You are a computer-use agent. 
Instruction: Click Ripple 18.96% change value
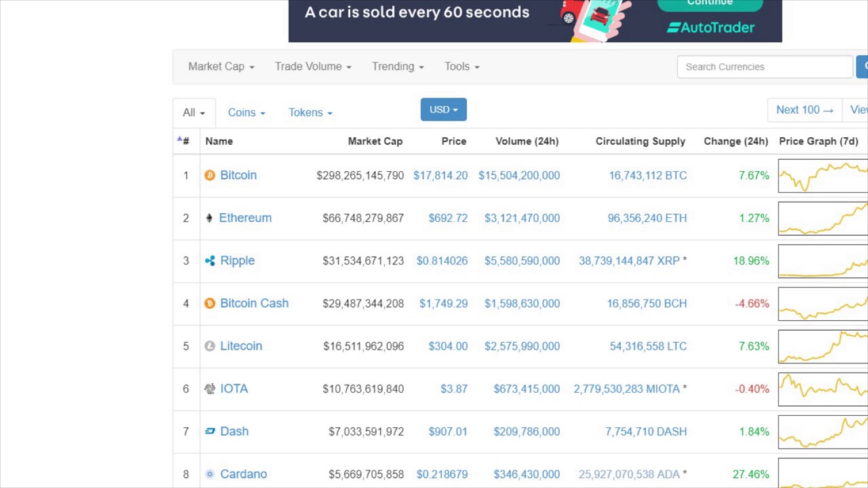point(751,261)
